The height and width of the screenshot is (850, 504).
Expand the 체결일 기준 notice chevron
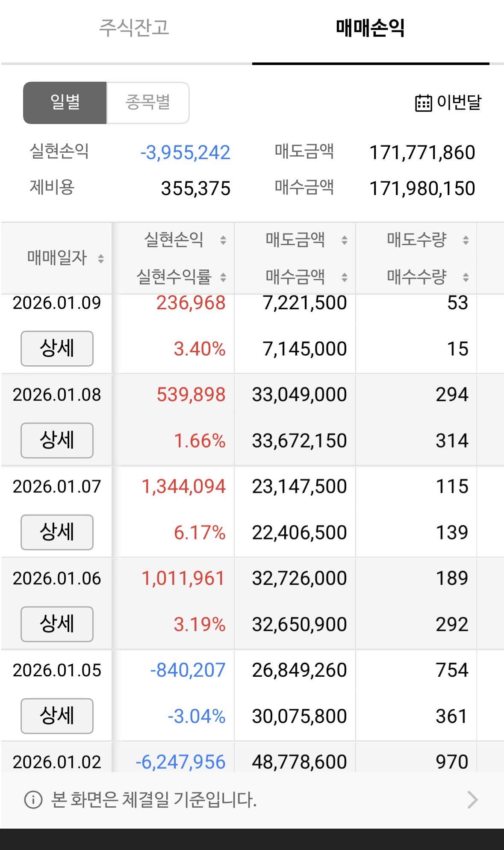pyautogui.click(x=472, y=800)
